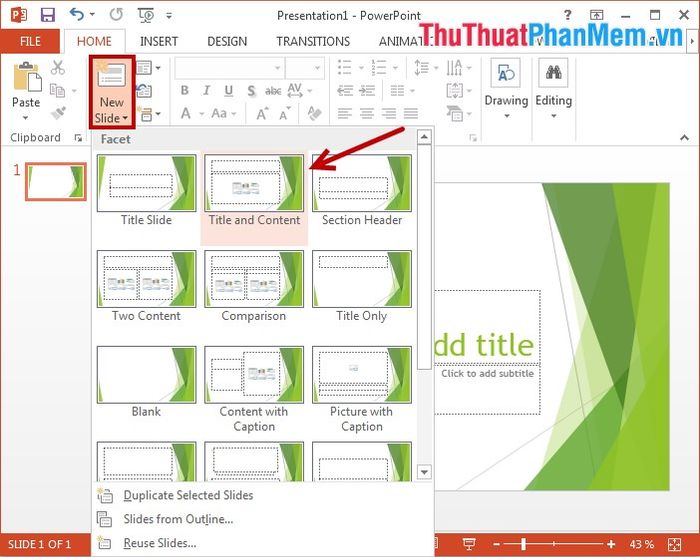Click the zoom in plus button
The width and height of the screenshot is (700, 557).
(x=611, y=544)
